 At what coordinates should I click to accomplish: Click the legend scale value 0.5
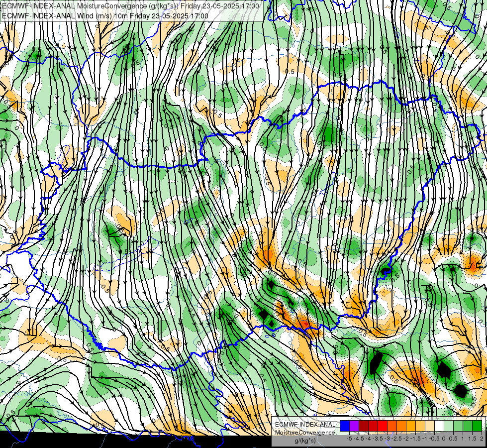pyautogui.click(x=454, y=439)
